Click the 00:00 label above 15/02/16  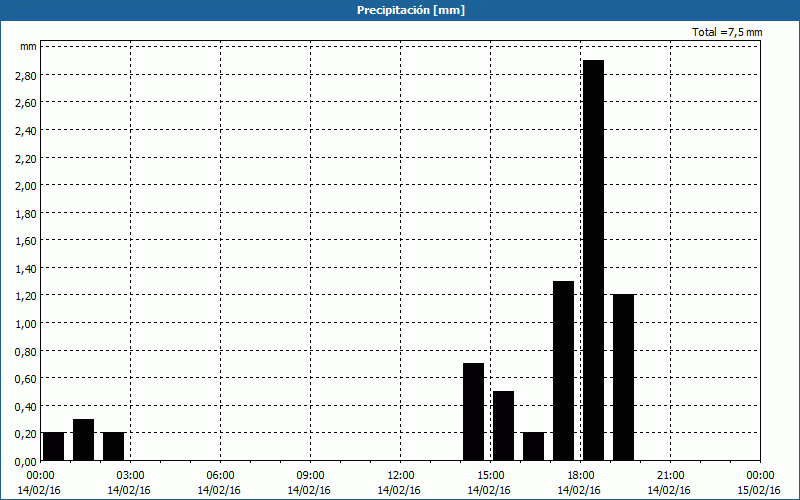click(760, 476)
